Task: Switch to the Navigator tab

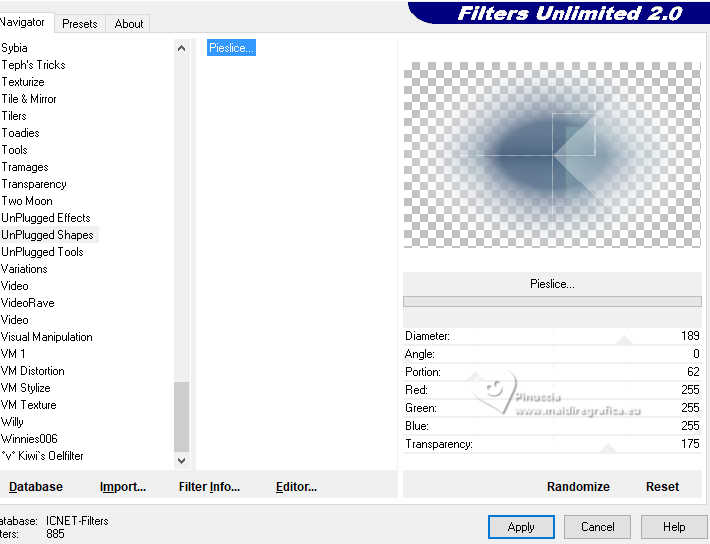Action: 24,22
